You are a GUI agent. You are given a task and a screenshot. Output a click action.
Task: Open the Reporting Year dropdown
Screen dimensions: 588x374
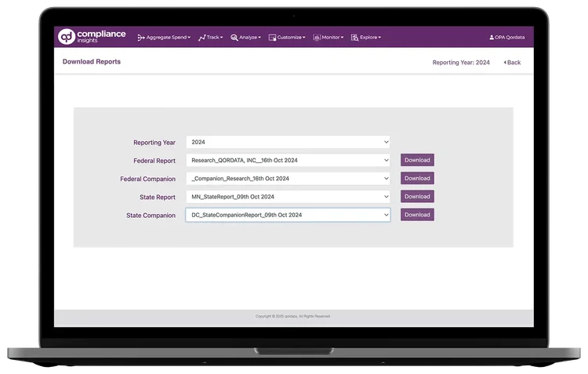tap(288, 142)
